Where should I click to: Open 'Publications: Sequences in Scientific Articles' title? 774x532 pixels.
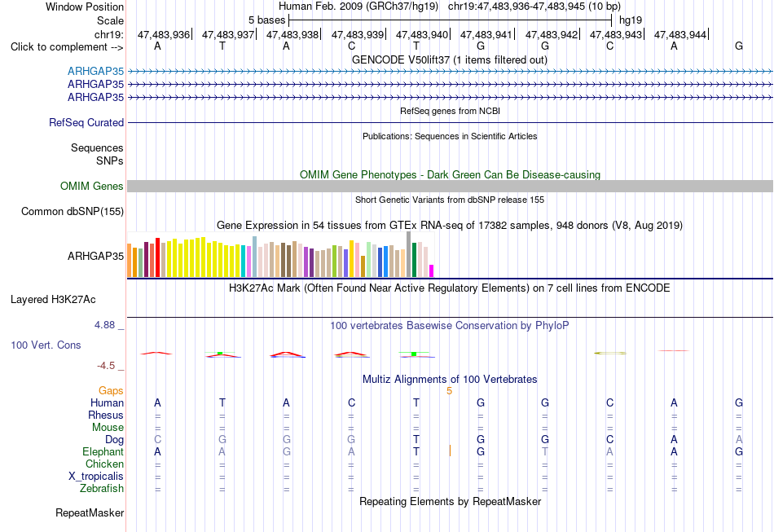450,136
